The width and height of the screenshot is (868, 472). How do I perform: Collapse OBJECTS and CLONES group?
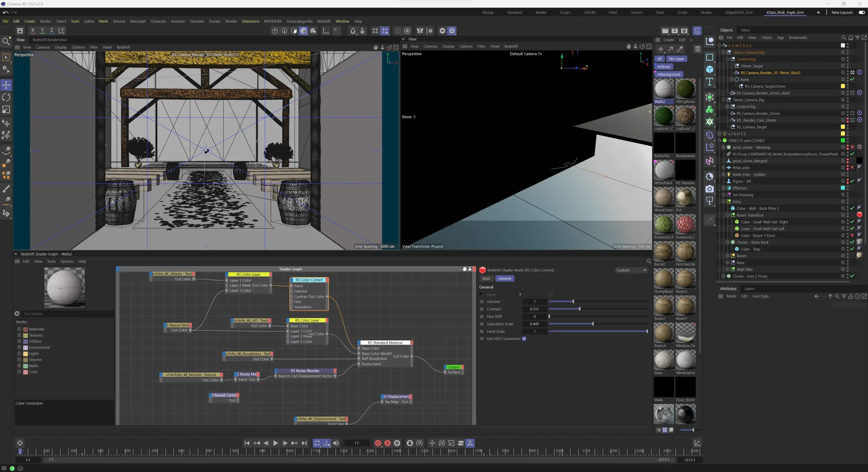(x=719, y=140)
